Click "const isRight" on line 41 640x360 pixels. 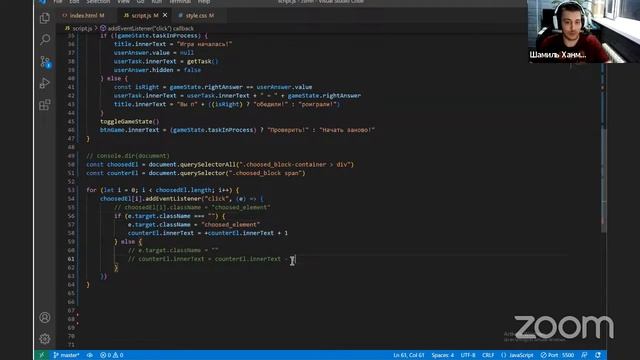136,87
